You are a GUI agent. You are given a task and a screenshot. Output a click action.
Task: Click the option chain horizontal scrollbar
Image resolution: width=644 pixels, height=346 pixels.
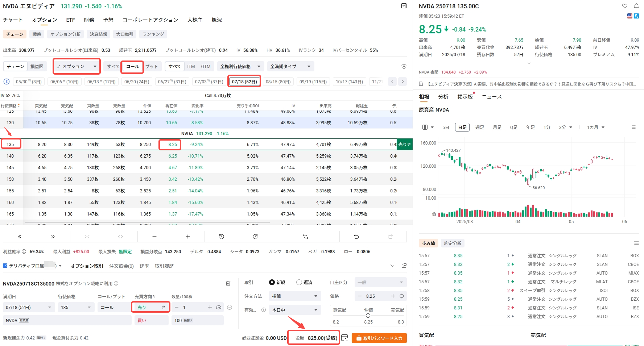tap(147, 222)
